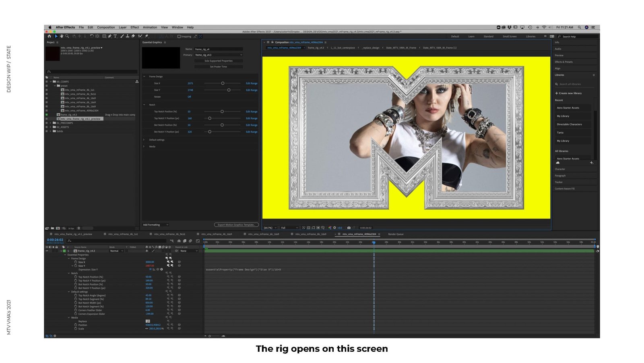
Task: Open the Normal blending mode dropdown
Action: coord(117,251)
